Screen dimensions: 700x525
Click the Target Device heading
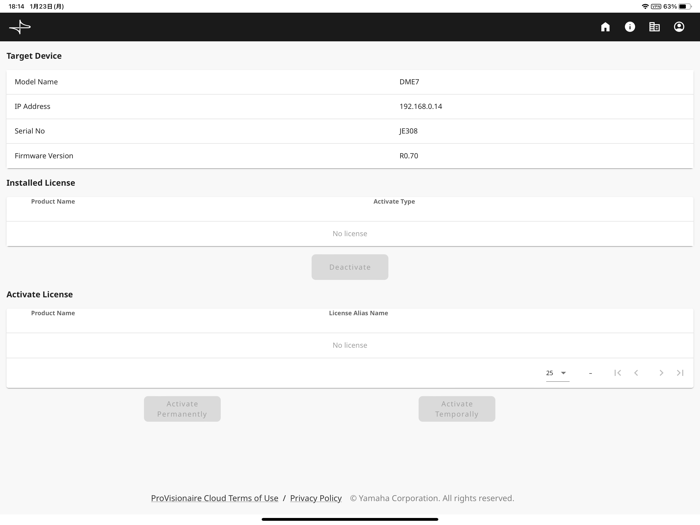(x=34, y=56)
